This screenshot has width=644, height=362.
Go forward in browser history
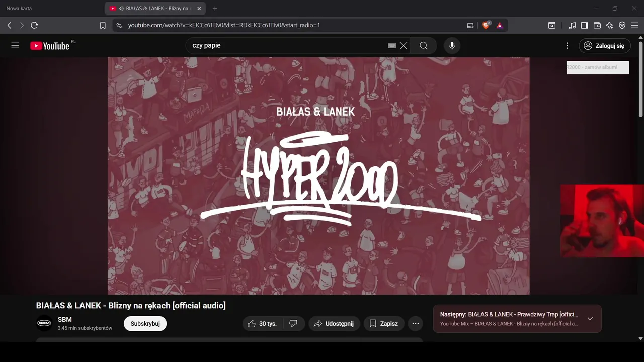22,25
